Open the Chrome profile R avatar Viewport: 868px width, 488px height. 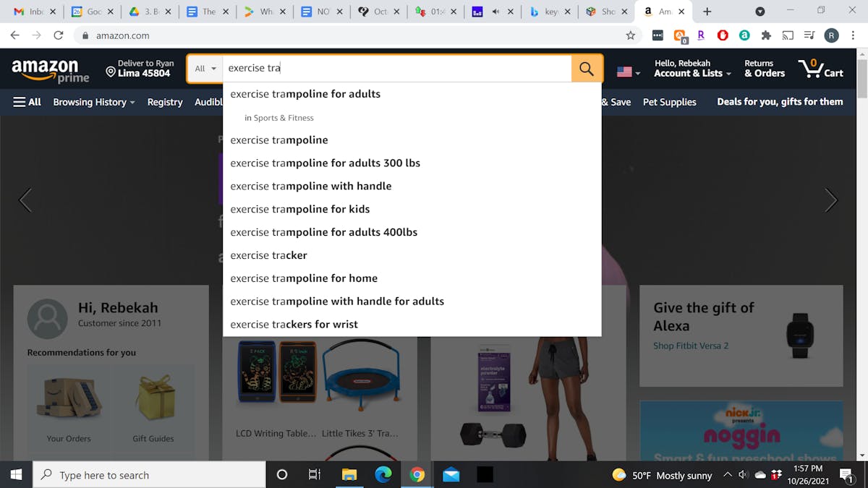(831, 35)
